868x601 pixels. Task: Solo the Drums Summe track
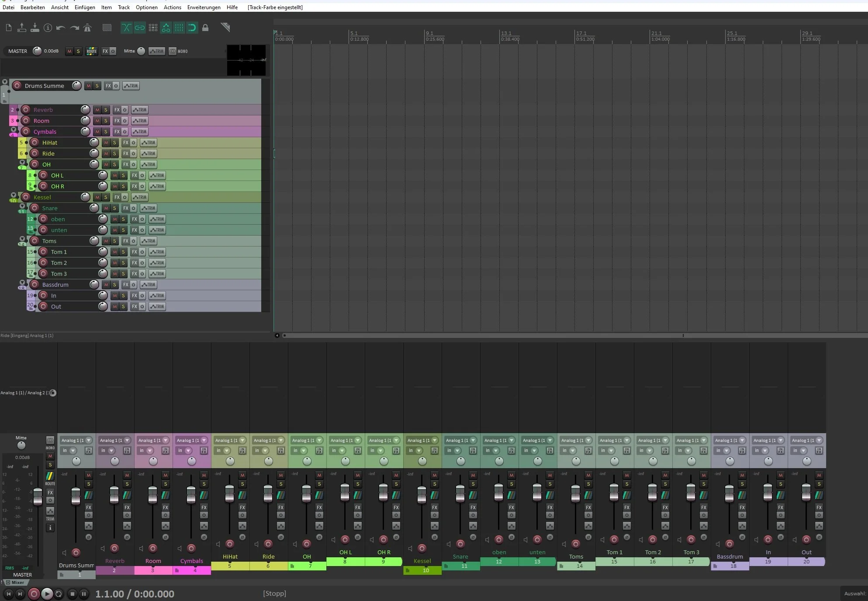click(97, 86)
